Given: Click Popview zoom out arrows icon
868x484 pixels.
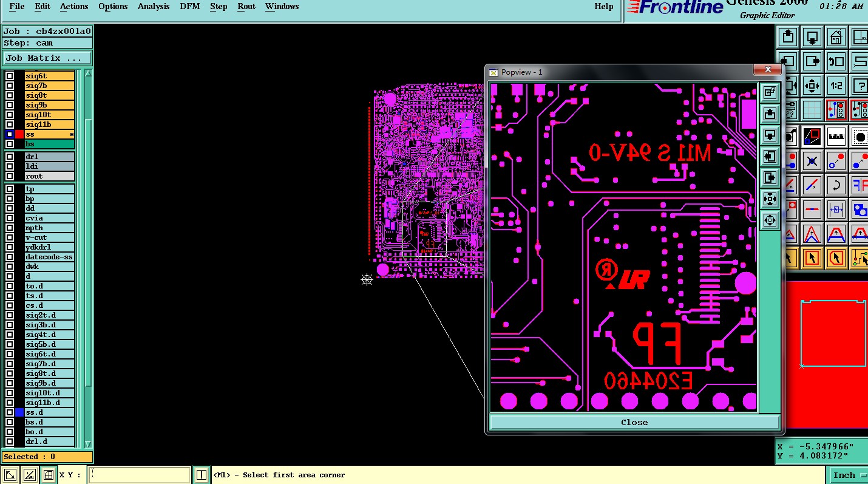Looking at the screenshot, I should coord(770,220).
